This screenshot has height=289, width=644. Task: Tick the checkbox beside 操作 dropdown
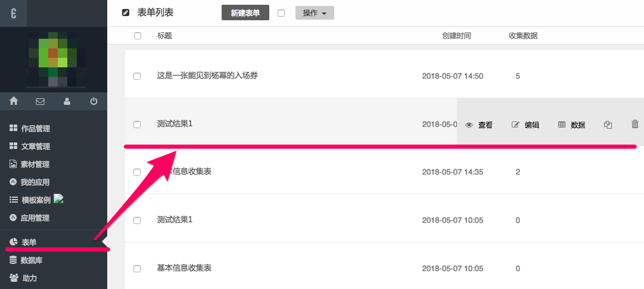281,13
